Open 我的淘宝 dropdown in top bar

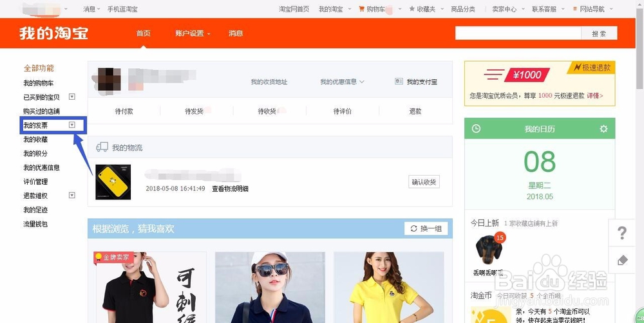(335, 9)
